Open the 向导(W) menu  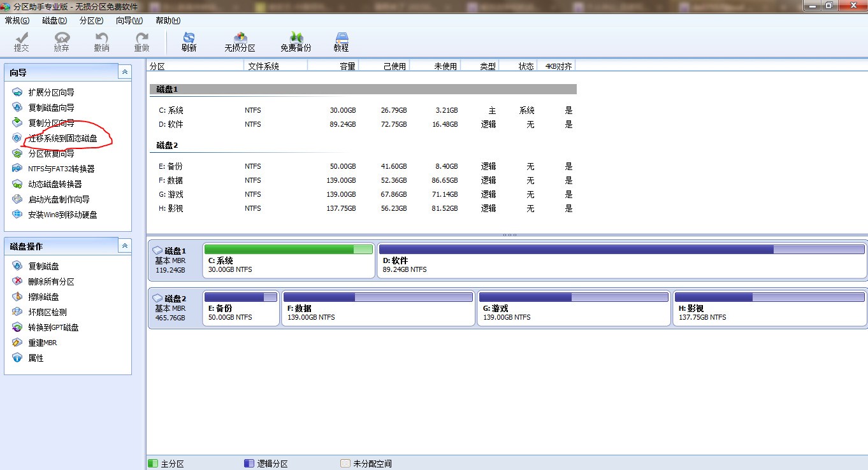[x=129, y=20]
